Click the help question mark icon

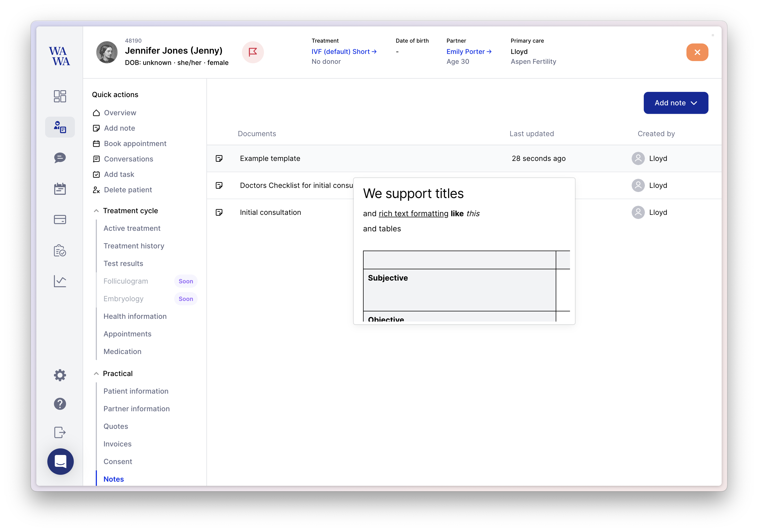60,404
